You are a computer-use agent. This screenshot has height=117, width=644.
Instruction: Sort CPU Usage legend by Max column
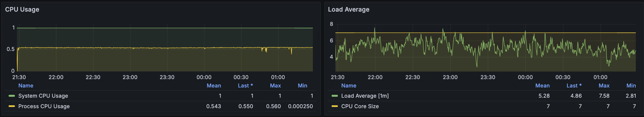click(x=275, y=86)
